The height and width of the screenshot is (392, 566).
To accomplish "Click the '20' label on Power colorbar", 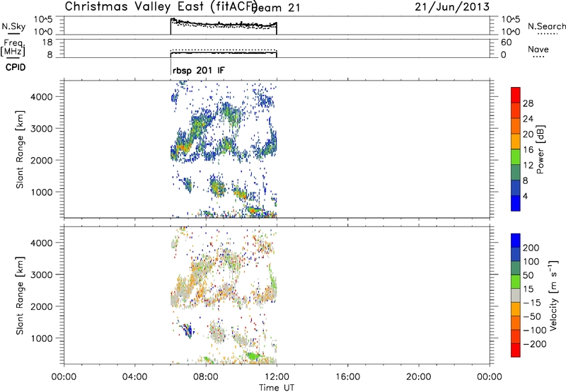I will 528,134.
